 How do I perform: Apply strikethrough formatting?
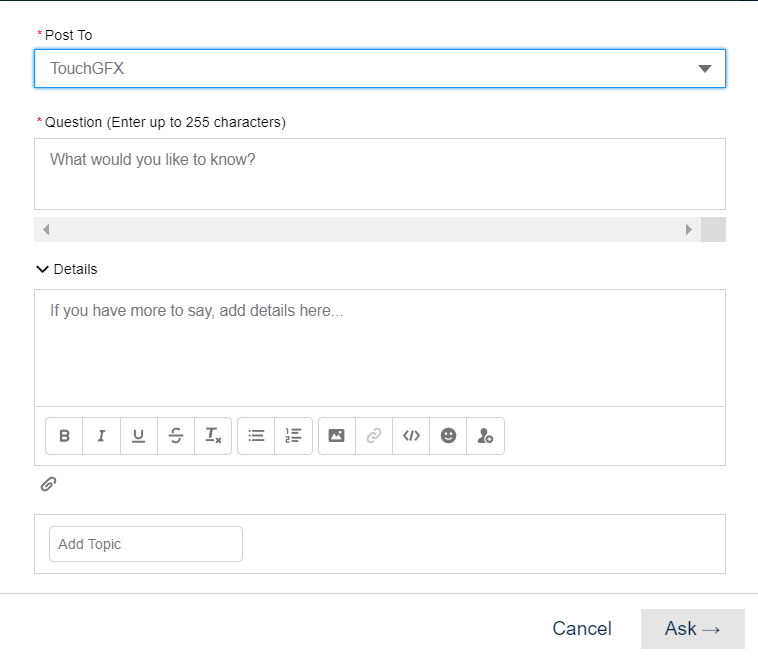pyautogui.click(x=176, y=436)
